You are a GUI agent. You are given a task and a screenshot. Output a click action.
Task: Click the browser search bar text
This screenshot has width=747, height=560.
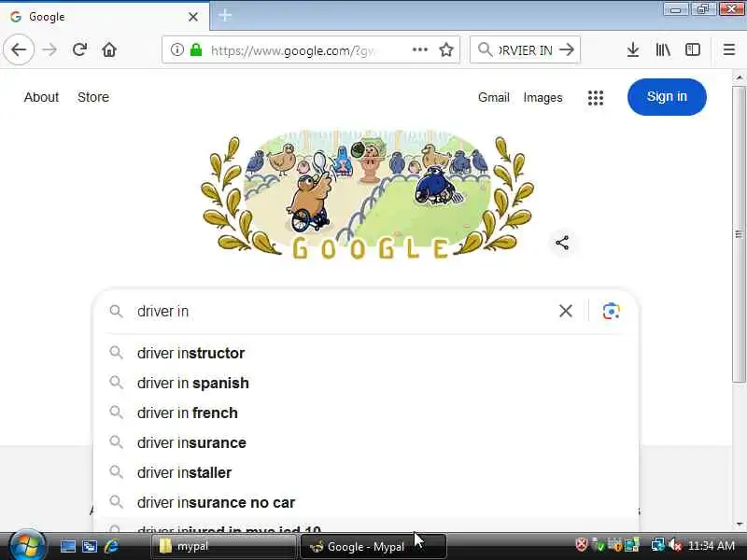pyautogui.click(x=525, y=50)
